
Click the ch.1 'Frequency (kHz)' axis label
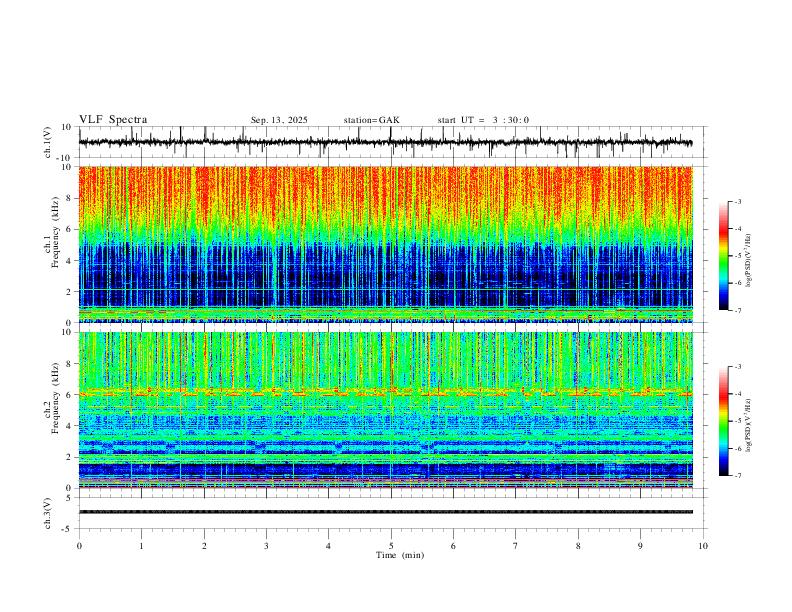55,233
